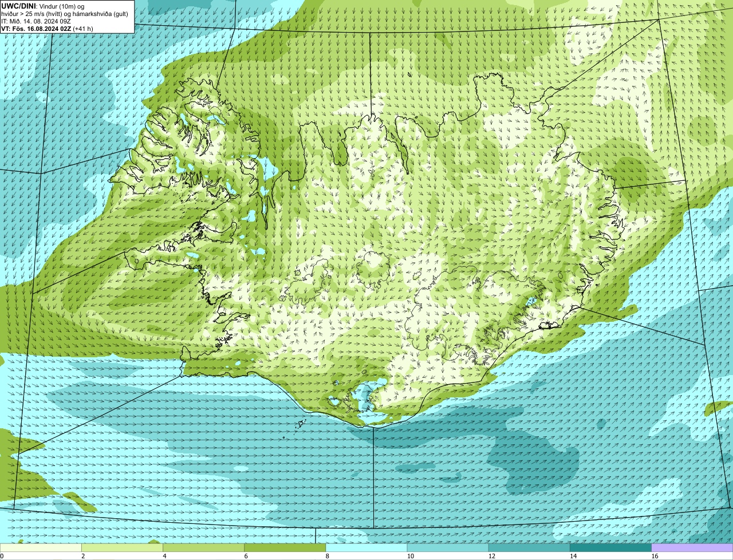
Task: Click the purple legend swatch above 16 m/s
Action: (692, 547)
